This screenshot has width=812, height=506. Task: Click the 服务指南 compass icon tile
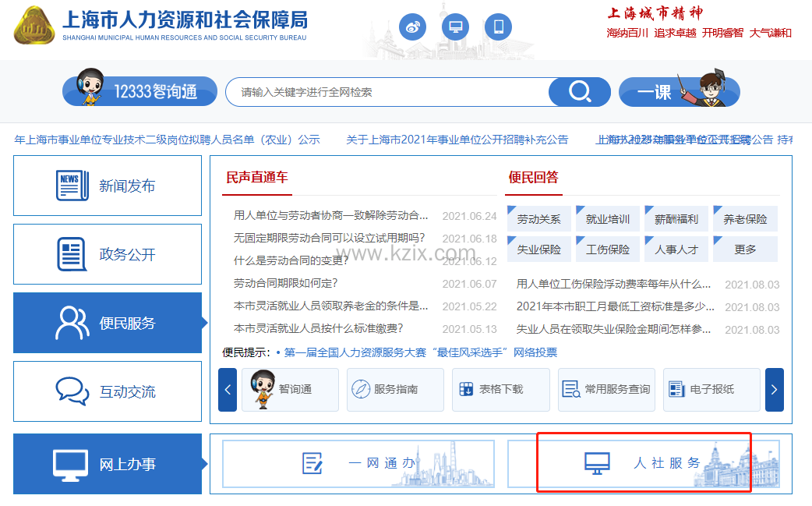pyautogui.click(x=395, y=389)
